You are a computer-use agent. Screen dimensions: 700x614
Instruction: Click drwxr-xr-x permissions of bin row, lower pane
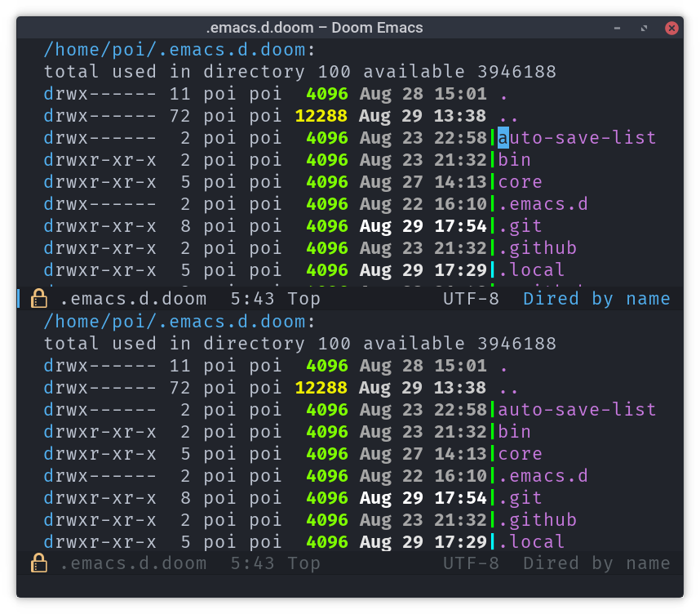coord(100,432)
